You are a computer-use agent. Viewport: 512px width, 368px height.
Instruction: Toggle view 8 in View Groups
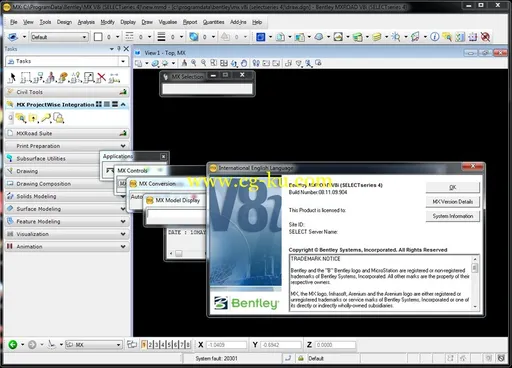pos(188,344)
